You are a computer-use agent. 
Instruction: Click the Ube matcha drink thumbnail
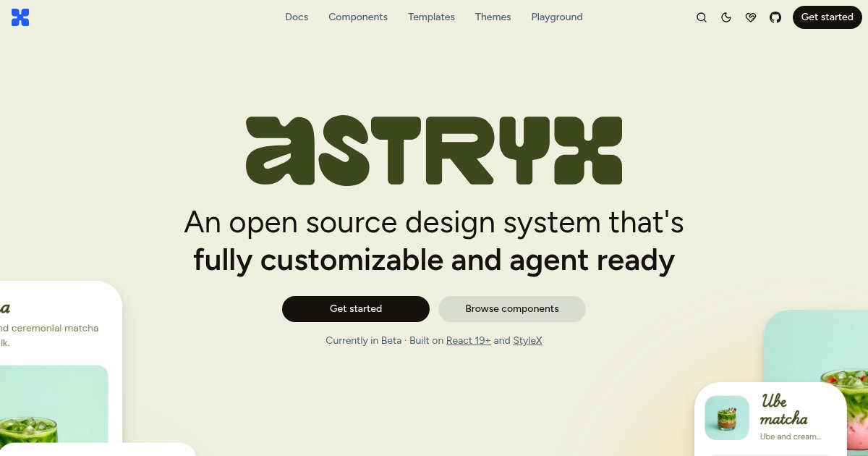click(x=727, y=418)
